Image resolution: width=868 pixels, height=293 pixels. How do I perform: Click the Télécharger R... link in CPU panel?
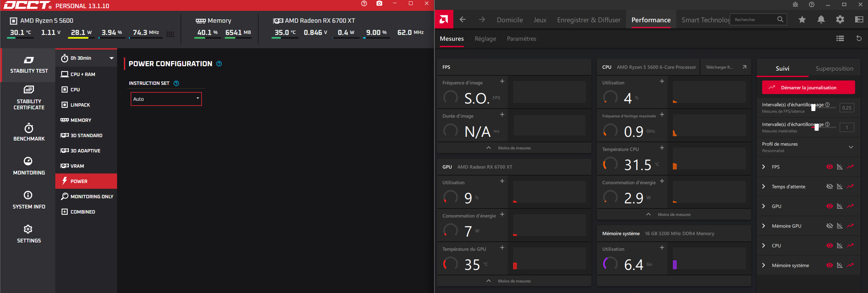tap(719, 67)
